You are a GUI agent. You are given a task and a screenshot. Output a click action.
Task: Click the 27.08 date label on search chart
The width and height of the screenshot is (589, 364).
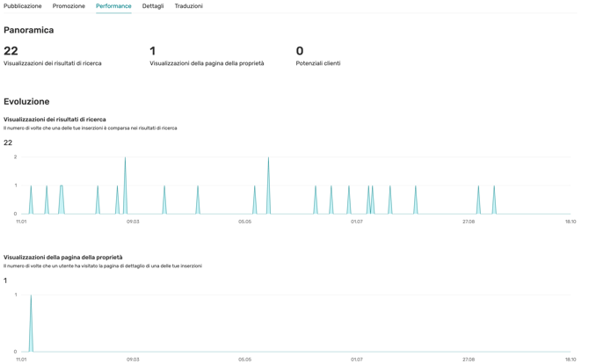click(x=469, y=222)
